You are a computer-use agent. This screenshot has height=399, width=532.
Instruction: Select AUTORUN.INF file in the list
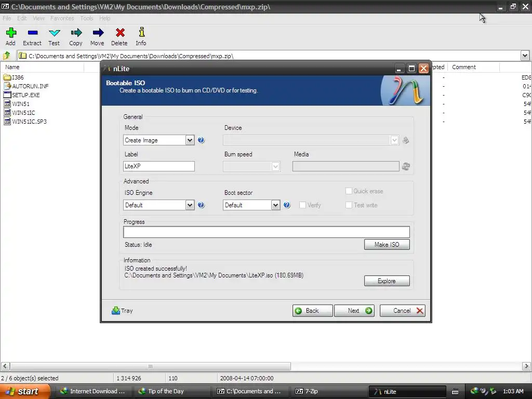pyautogui.click(x=26, y=86)
